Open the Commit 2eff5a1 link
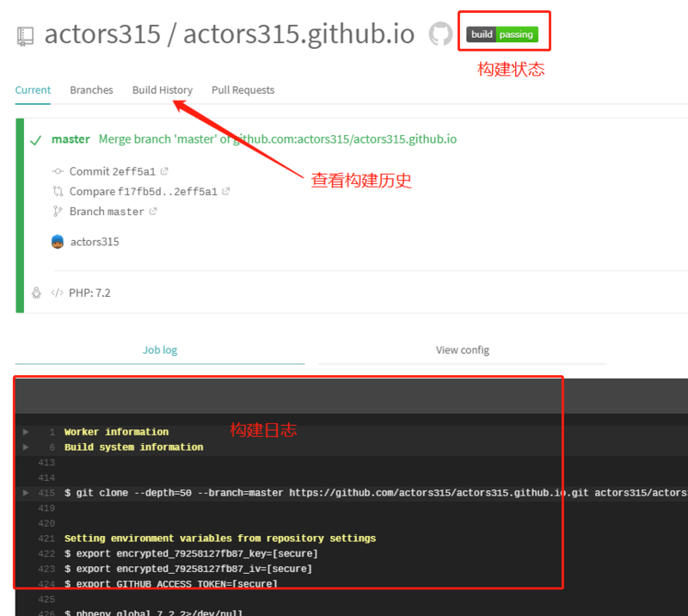The height and width of the screenshot is (616, 688). pos(113,171)
